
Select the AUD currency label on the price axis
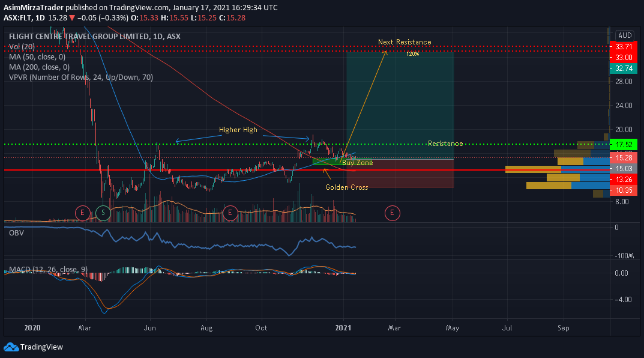coord(625,35)
